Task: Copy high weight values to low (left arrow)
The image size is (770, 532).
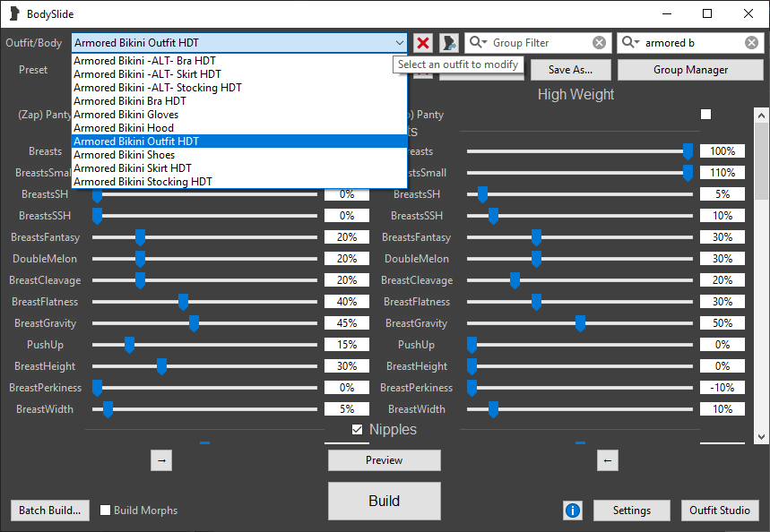Action: coord(608,460)
